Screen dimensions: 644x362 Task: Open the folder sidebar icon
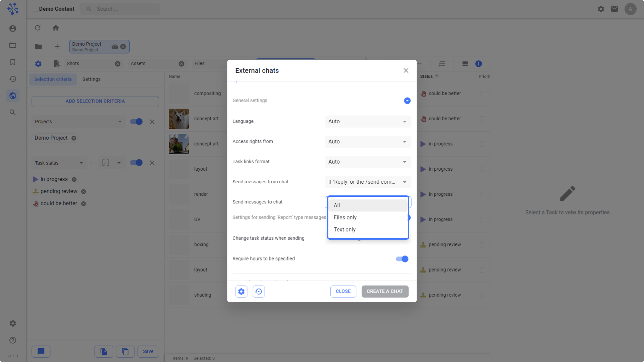point(13,45)
